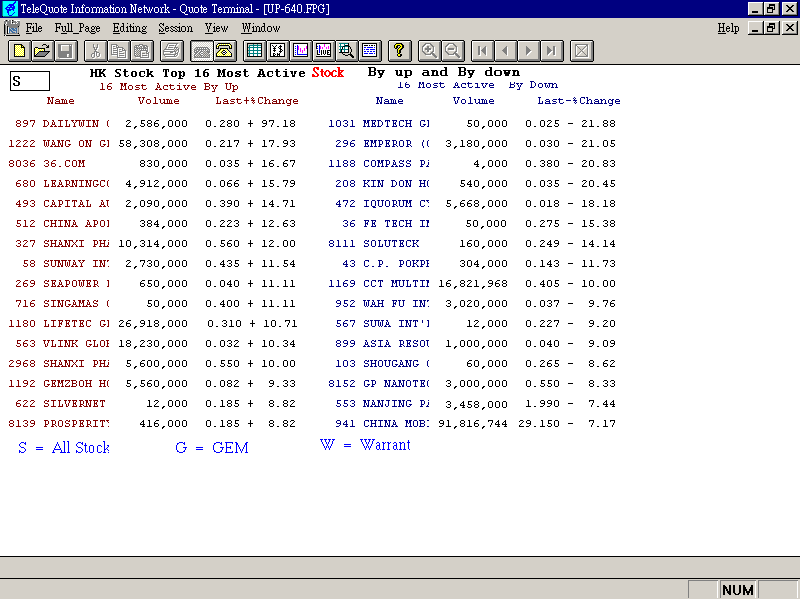The height and width of the screenshot is (600, 800).
Task: Restore the inner document window
Action: point(771,28)
